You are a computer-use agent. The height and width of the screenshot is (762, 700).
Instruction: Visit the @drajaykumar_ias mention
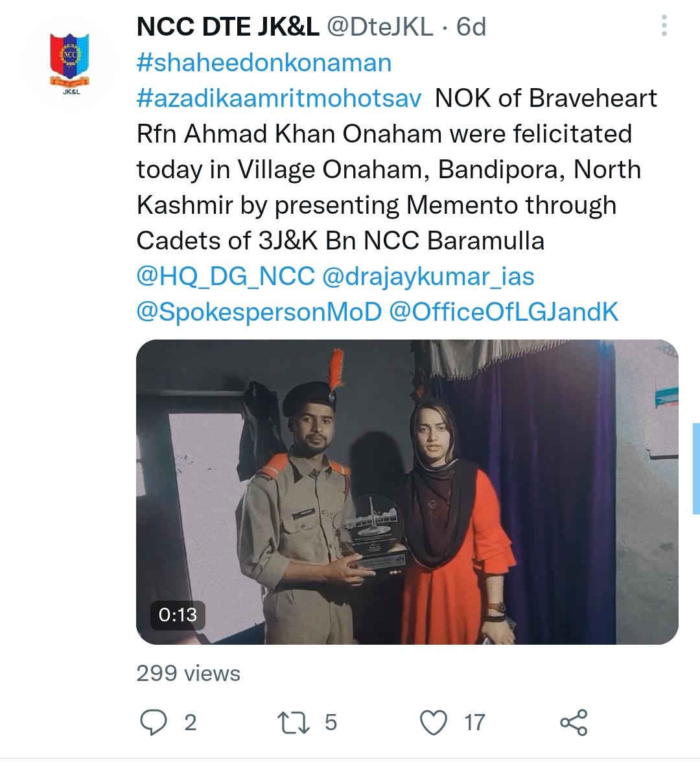pyautogui.click(x=428, y=277)
